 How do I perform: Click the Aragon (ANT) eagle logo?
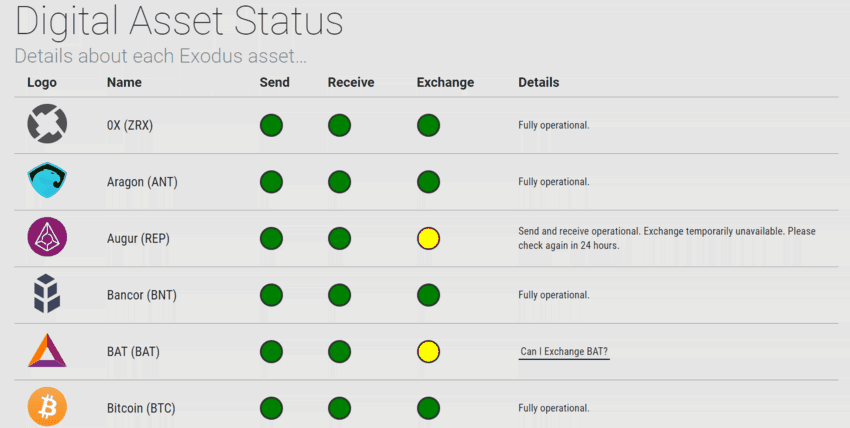click(x=46, y=182)
